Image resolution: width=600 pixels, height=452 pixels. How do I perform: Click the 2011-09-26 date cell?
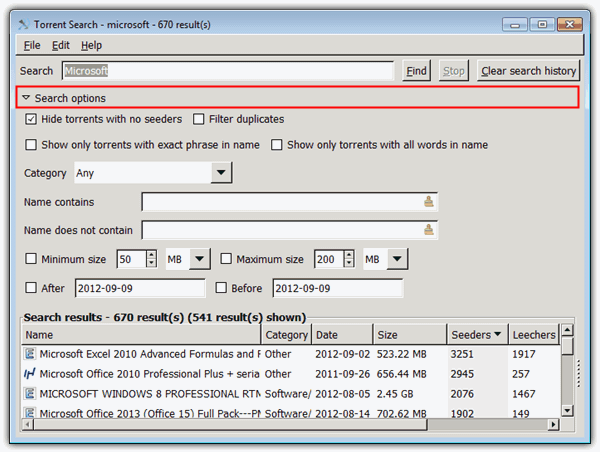(342, 374)
